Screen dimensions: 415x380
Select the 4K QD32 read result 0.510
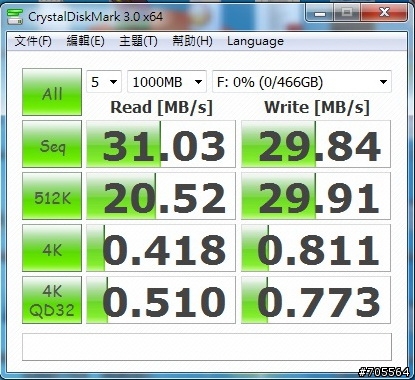coord(161,300)
